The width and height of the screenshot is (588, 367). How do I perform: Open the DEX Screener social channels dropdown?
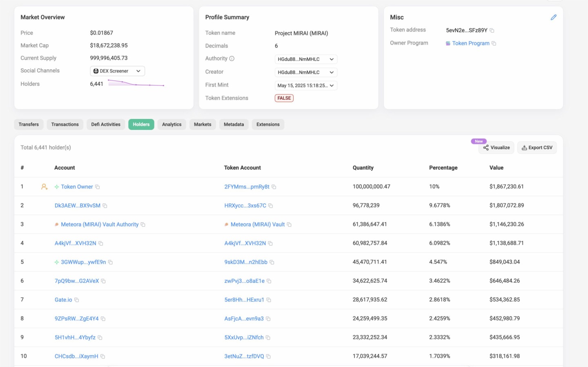pos(117,71)
